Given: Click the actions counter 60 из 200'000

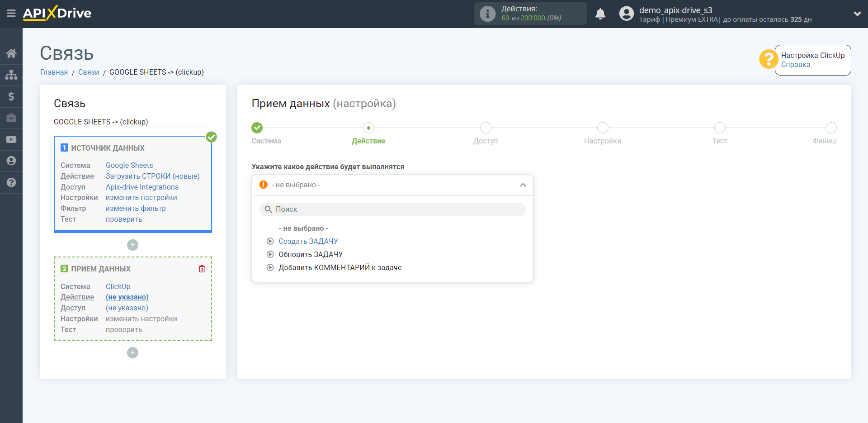Looking at the screenshot, I should [x=531, y=18].
